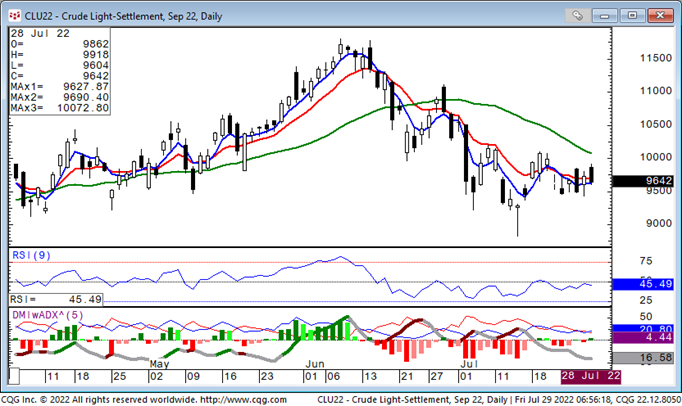The height and width of the screenshot is (406, 682).
Task: Click the gray 16.58 ADX scale tag
Action: click(x=642, y=358)
